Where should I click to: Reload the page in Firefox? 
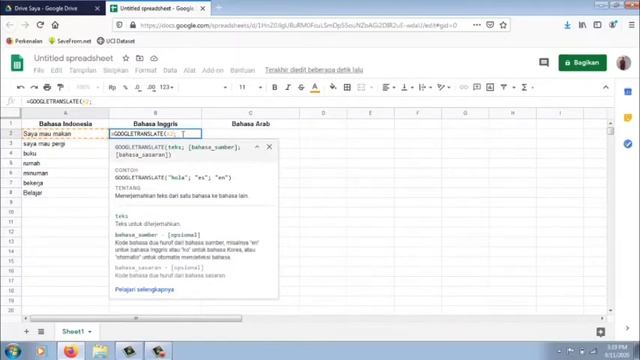pos(40,25)
